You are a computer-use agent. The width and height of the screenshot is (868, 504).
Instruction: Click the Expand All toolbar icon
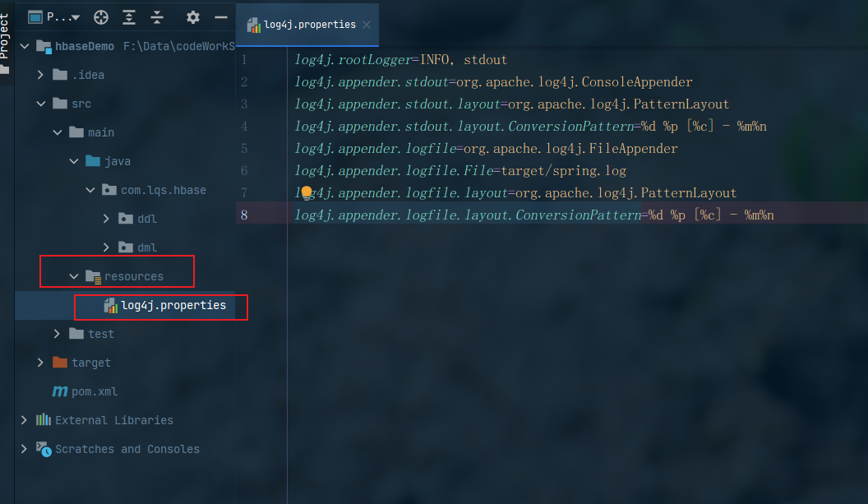129,17
